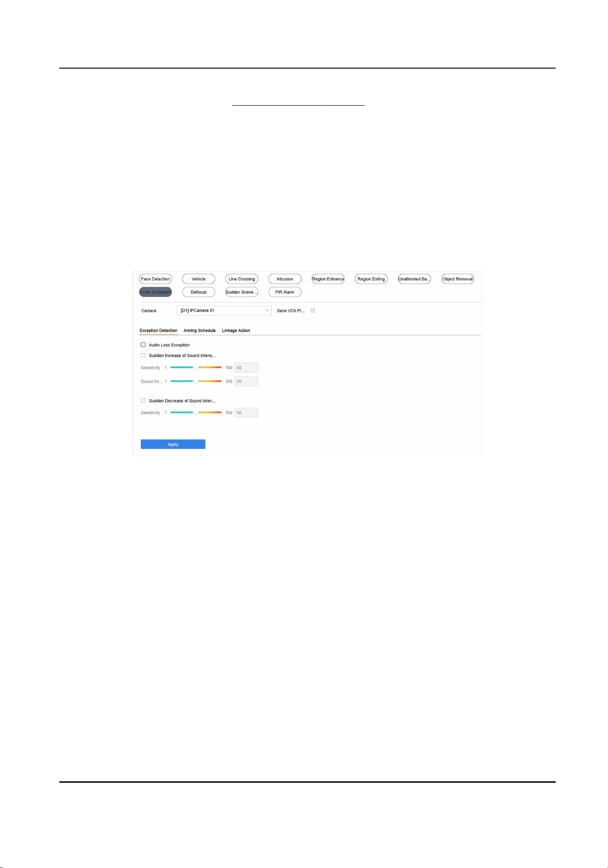Choose the Intrusion detection type

(x=285, y=279)
